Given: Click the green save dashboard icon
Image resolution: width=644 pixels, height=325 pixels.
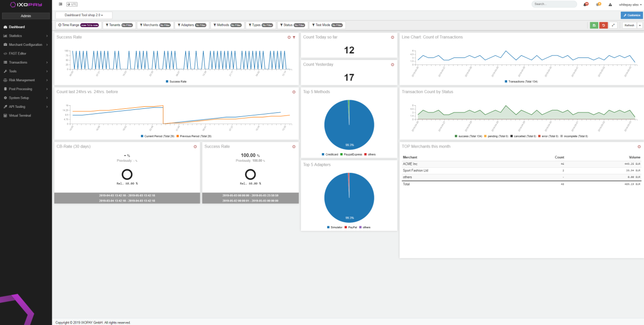Looking at the screenshot, I should 594,25.
